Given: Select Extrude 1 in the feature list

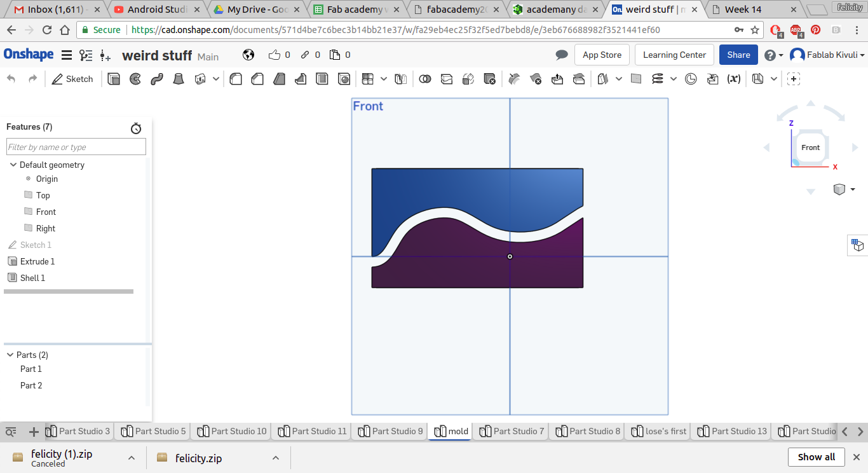Looking at the screenshot, I should tap(37, 261).
